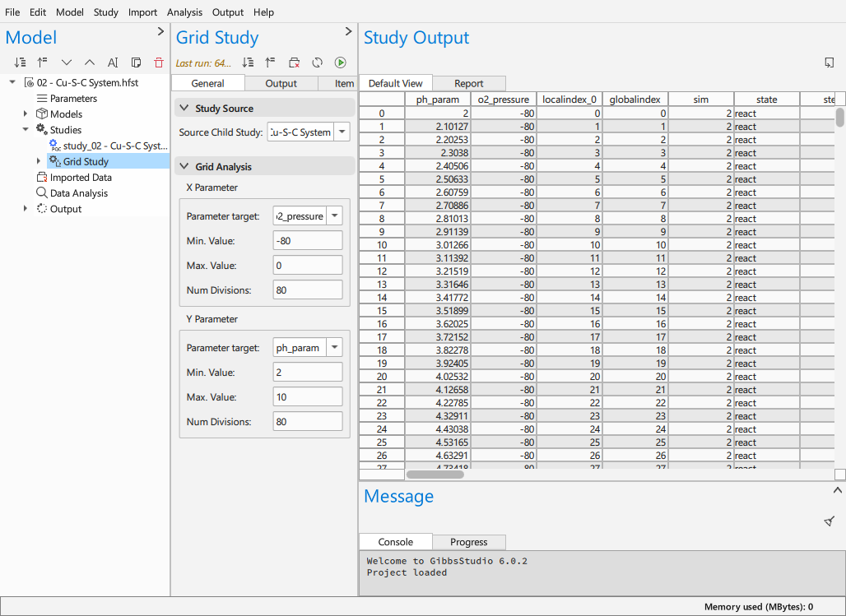Switch to the Report tab

(x=469, y=83)
